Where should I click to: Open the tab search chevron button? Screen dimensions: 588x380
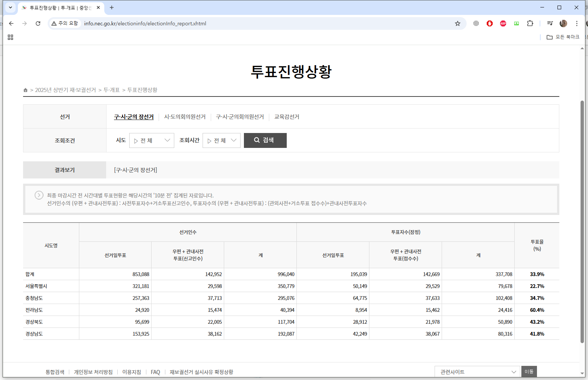tap(10, 7)
